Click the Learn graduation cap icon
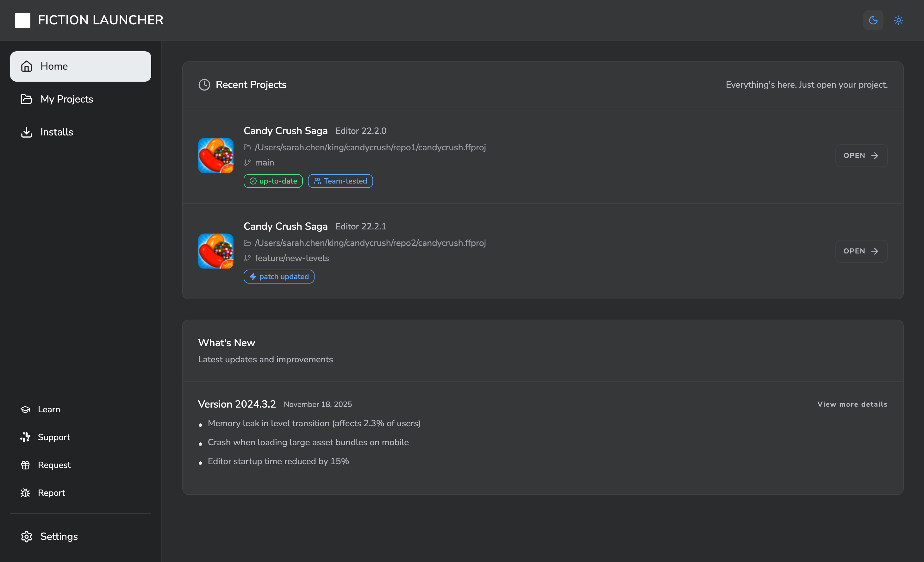The height and width of the screenshot is (562, 924). pyautogui.click(x=25, y=409)
